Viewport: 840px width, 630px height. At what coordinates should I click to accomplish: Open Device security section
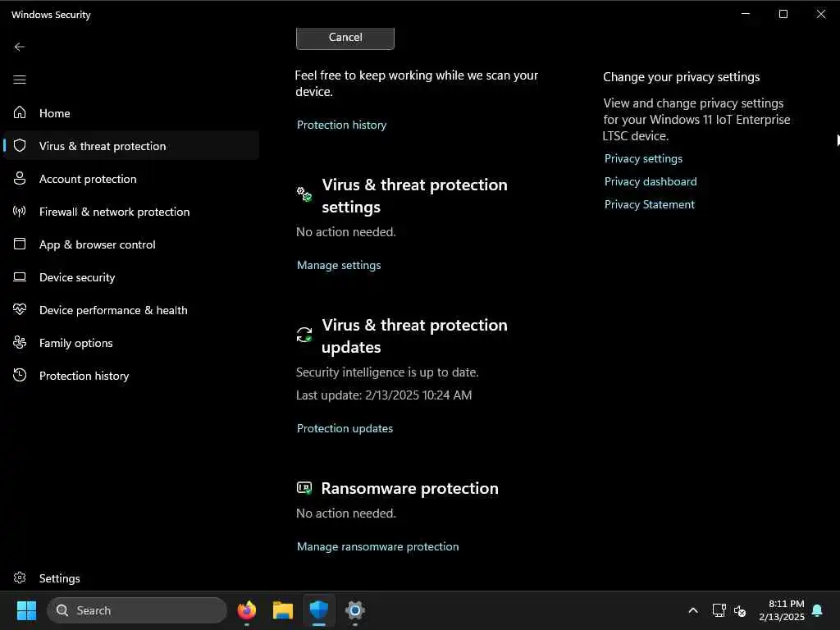[131, 277]
